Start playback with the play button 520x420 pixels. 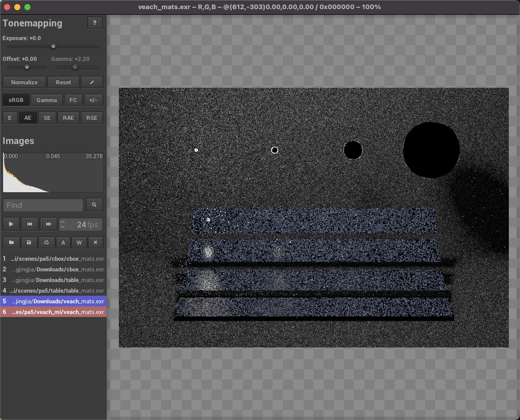(11, 224)
